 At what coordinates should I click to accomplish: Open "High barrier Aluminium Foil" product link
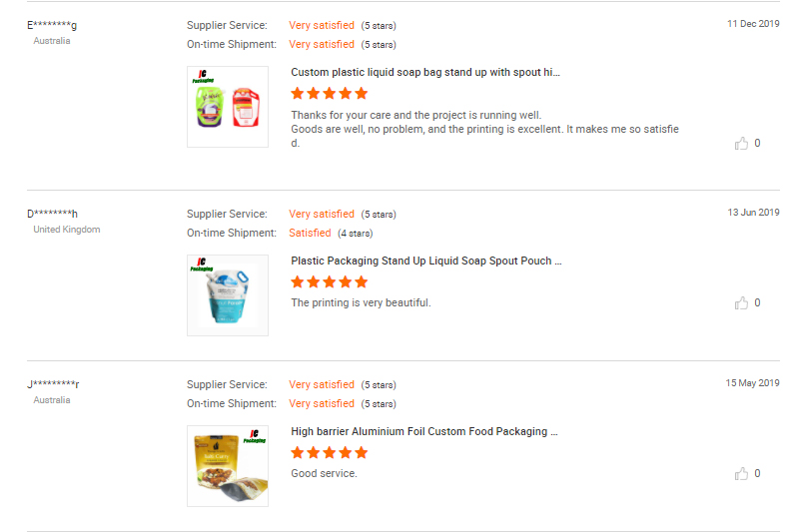pos(424,431)
